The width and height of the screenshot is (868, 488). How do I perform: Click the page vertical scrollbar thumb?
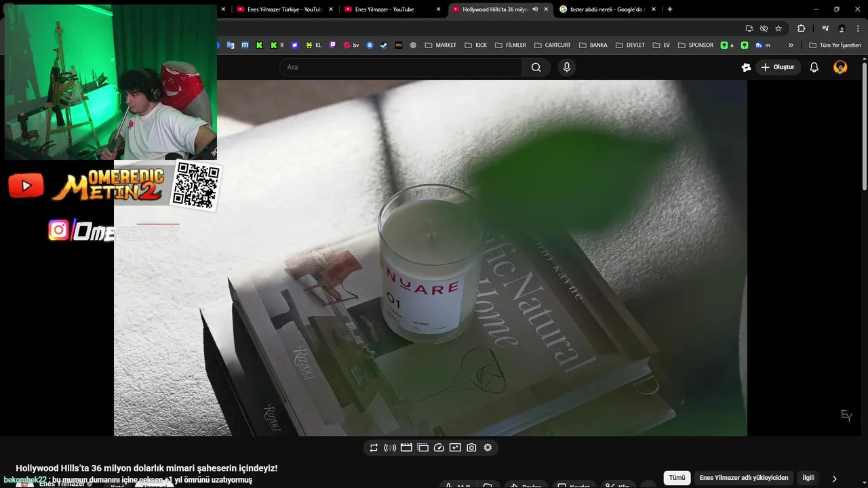[x=865, y=127]
